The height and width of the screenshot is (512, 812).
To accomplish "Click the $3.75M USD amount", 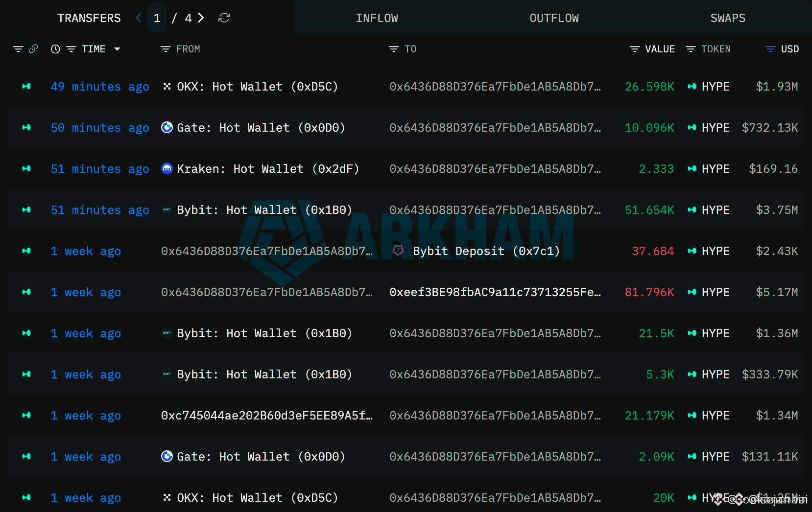I will pyautogui.click(x=777, y=210).
